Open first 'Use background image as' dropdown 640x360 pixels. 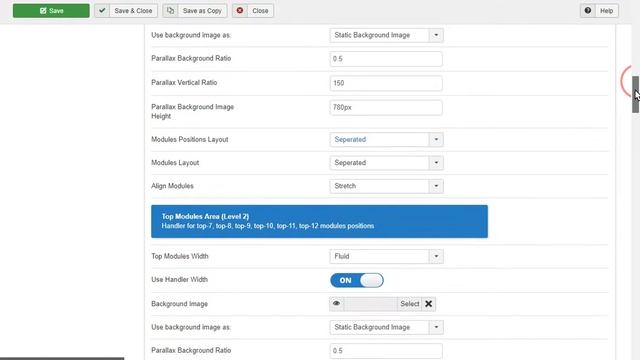point(386,35)
